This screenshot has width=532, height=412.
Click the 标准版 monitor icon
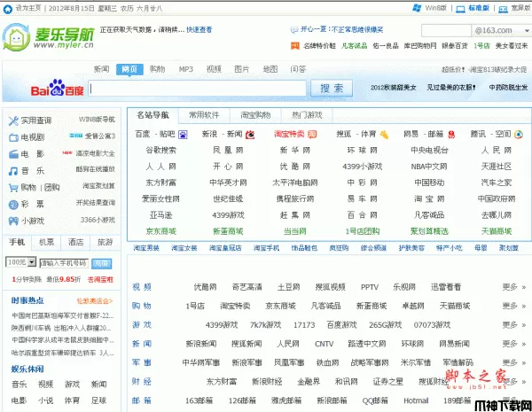click(460, 9)
